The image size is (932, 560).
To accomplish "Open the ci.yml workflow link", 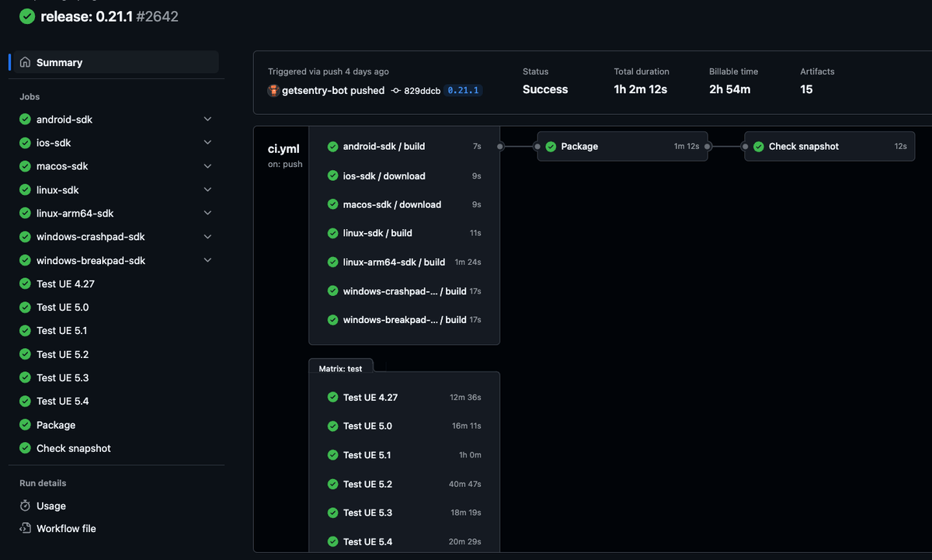I will pyautogui.click(x=283, y=149).
